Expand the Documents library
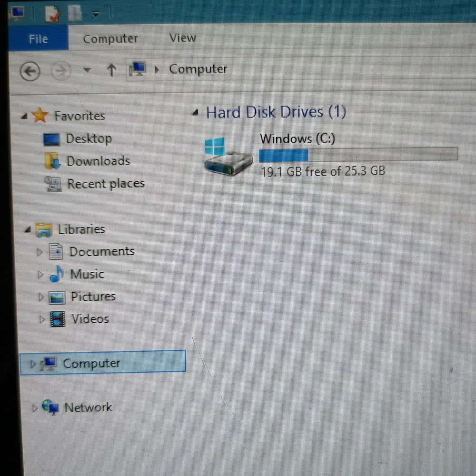 40,252
